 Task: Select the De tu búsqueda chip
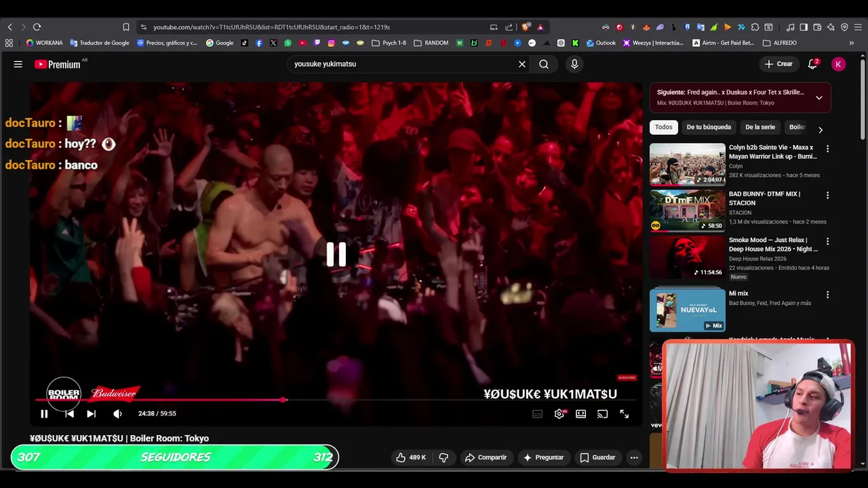tap(709, 127)
